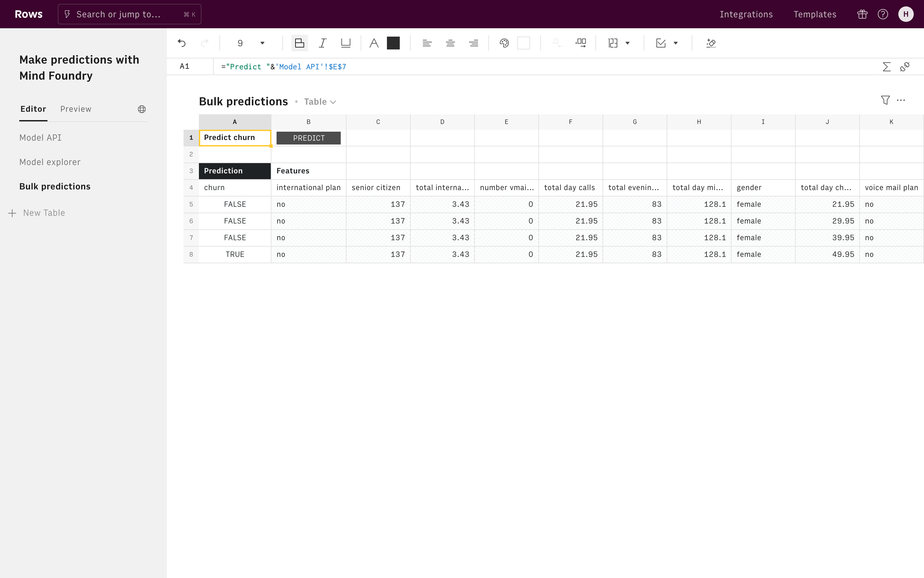Pick the dark text color swatch
The width and height of the screenshot is (924, 578).
point(393,43)
